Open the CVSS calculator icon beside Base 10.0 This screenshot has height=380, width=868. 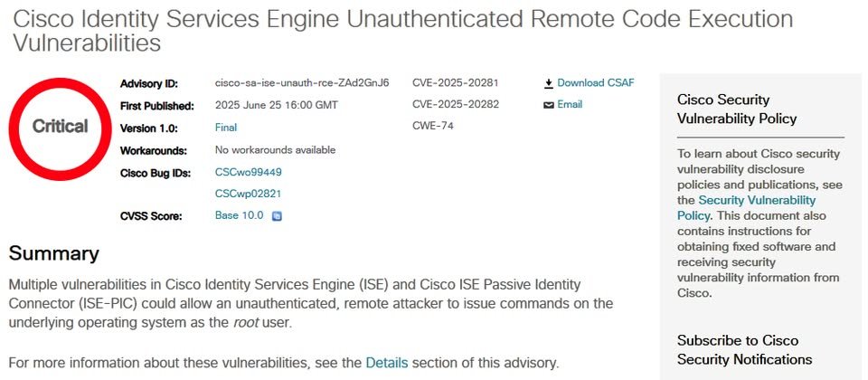(x=278, y=216)
